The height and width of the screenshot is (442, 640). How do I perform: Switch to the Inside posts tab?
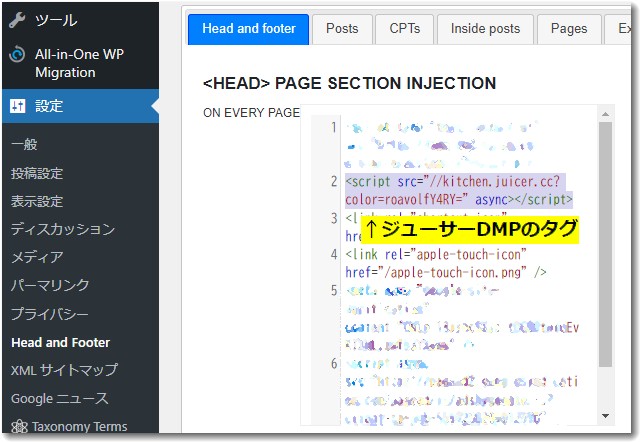pos(485,29)
